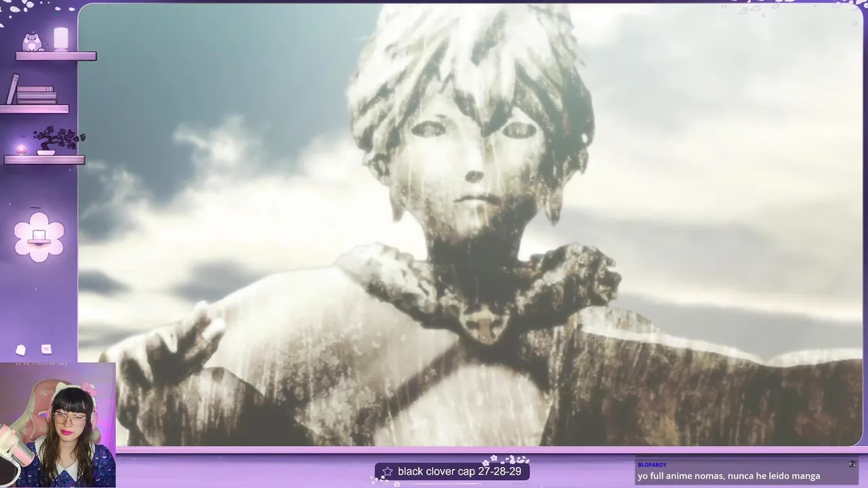The width and height of the screenshot is (868, 488).
Task: Click the cat figurine on the top shelf
Action: (32, 42)
